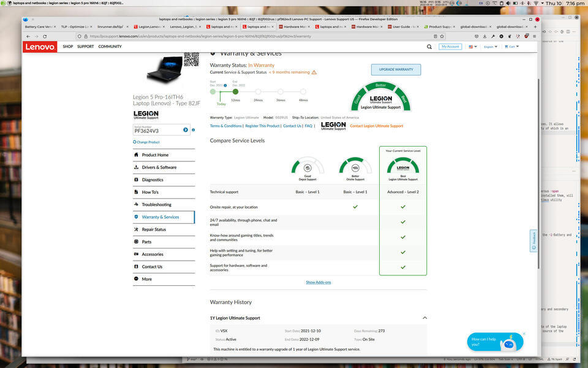Viewport: 588px width, 368px height.
Task: Open a new browser tab
Action: [x=535, y=26]
